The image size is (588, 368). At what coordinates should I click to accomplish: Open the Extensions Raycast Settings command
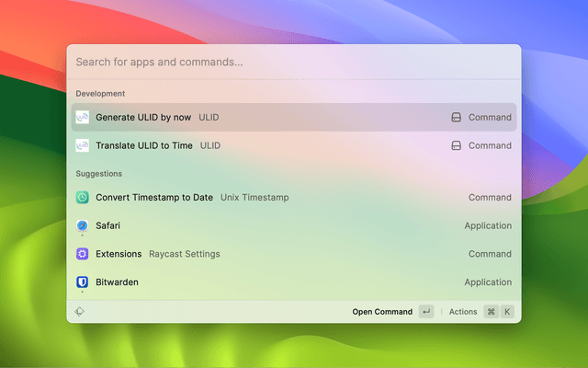click(119, 254)
